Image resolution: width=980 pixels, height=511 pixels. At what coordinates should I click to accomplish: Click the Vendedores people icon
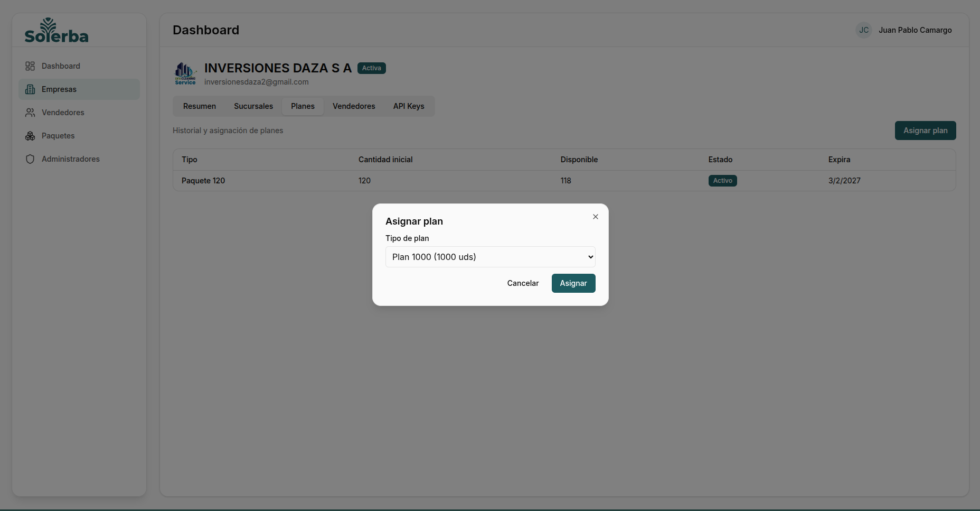pos(30,113)
